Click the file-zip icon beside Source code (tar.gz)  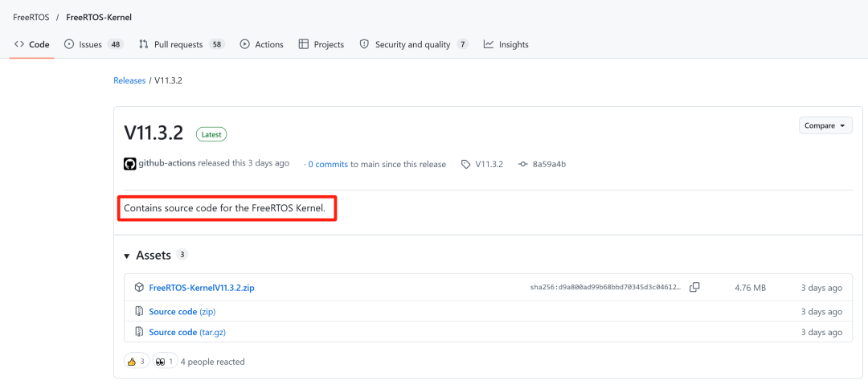(x=140, y=333)
